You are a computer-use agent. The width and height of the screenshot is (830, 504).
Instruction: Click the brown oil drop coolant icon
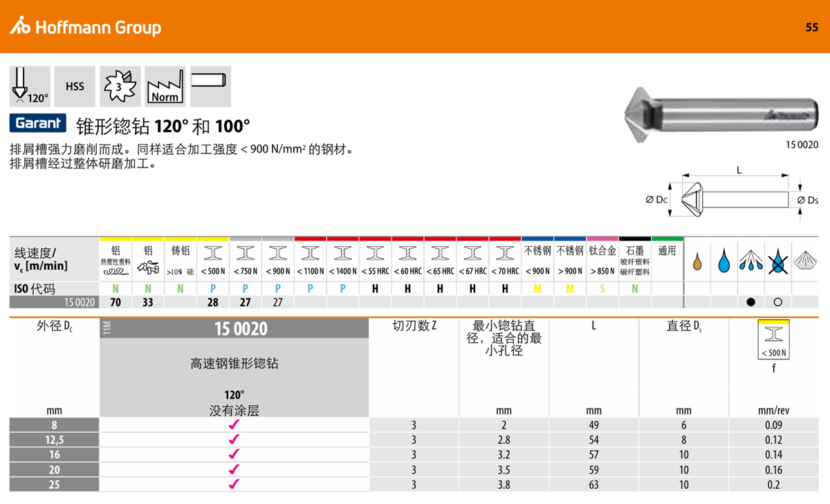tap(698, 261)
